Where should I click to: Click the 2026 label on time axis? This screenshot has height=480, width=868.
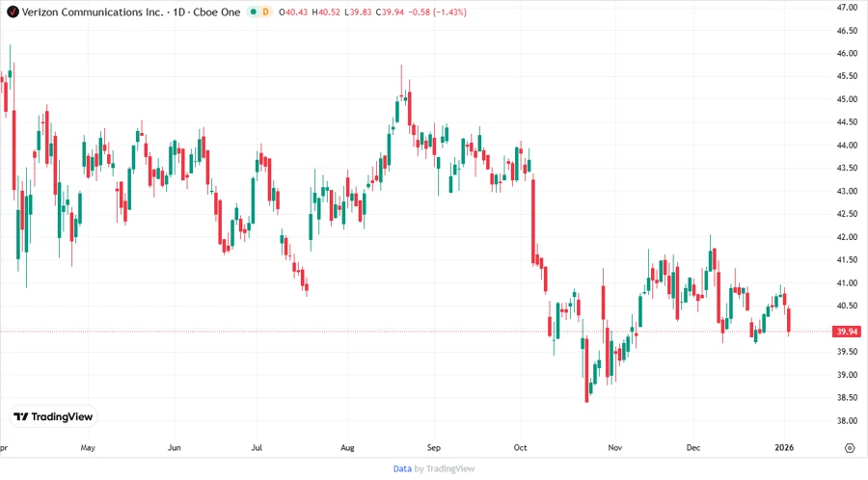coord(784,447)
